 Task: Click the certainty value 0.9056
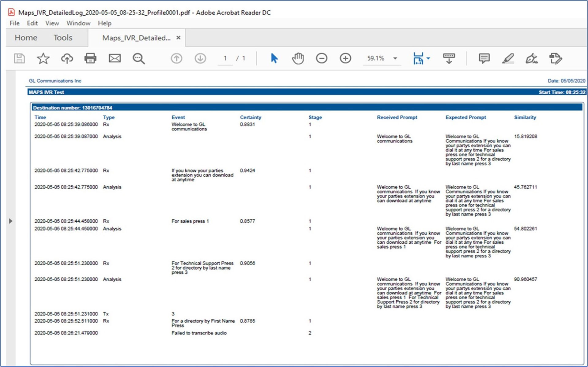[x=247, y=263]
